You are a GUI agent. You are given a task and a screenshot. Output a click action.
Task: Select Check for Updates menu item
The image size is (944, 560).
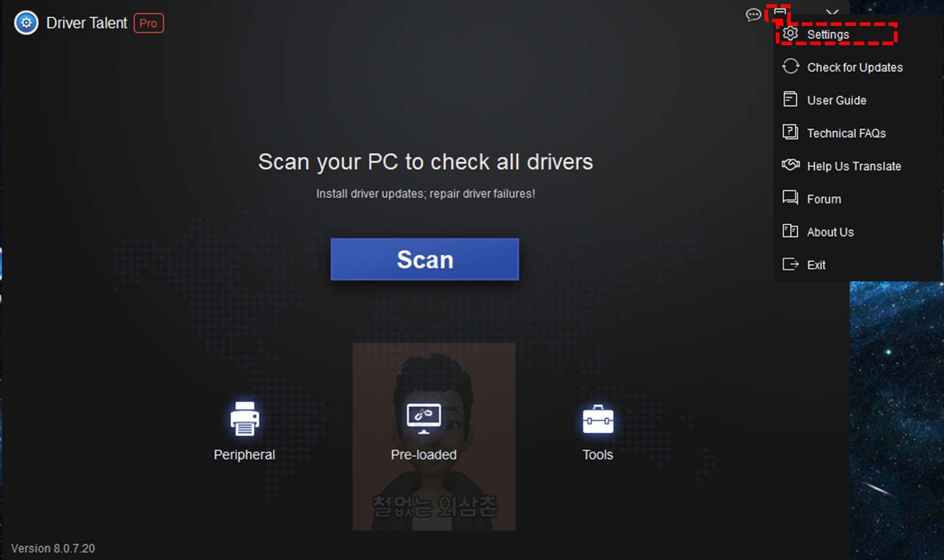pos(858,67)
